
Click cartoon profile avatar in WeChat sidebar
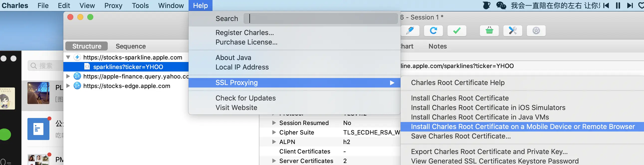(7, 98)
